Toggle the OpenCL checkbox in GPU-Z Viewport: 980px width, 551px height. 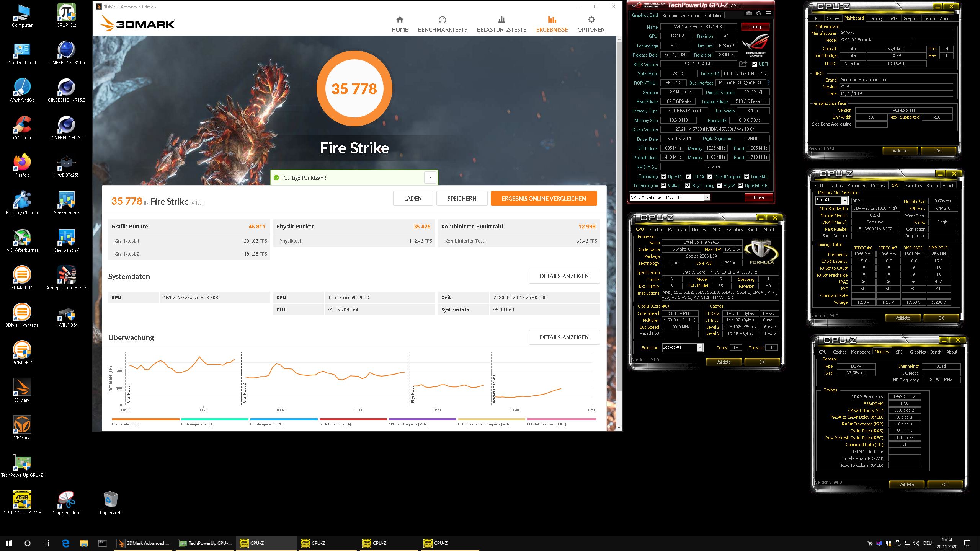[x=664, y=177]
